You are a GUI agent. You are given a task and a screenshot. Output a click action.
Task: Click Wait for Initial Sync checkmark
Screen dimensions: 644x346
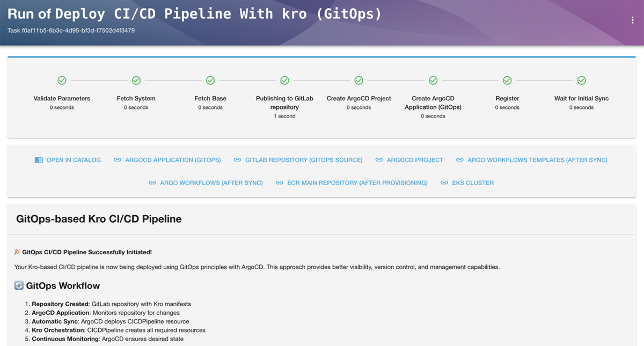coord(582,80)
